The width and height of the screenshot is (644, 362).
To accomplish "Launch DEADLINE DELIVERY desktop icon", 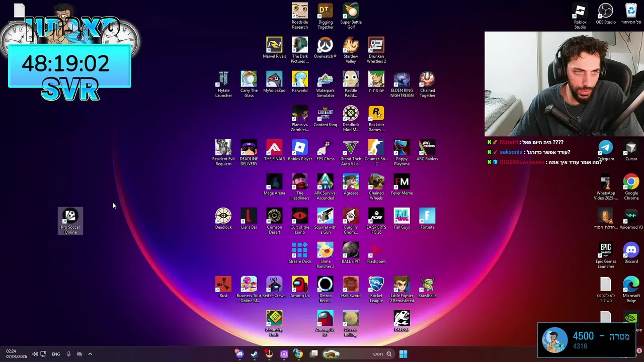I will pyautogui.click(x=249, y=153).
